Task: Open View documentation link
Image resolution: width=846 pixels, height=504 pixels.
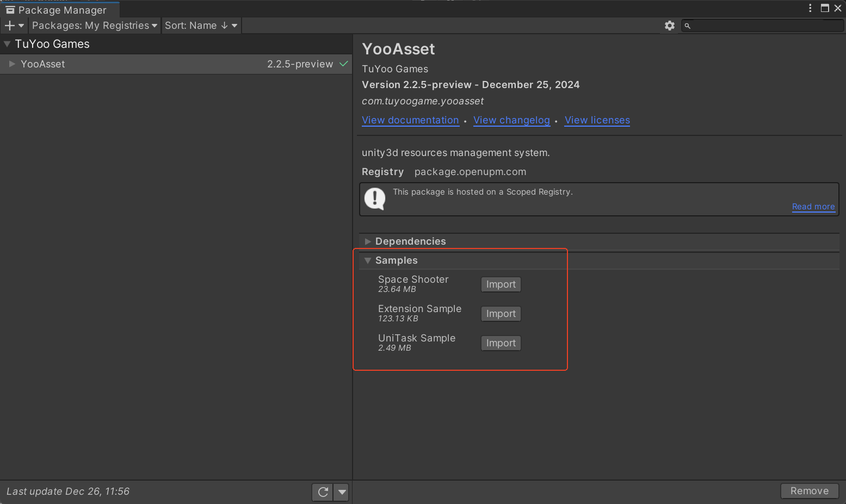Action: coord(410,120)
